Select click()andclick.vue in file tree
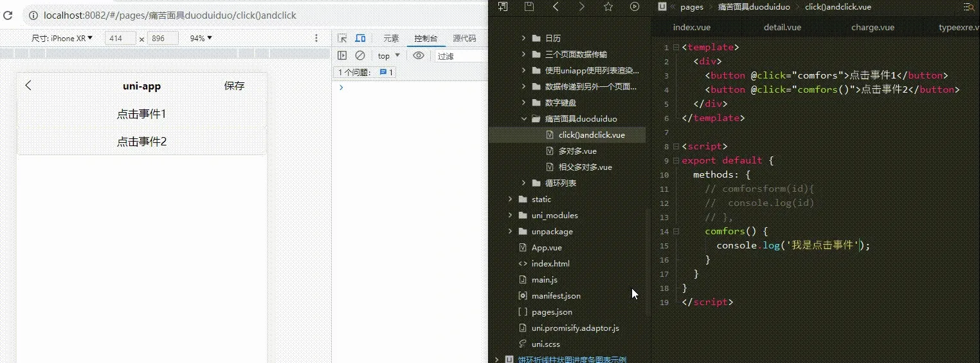Screen dimensions: 980x363 click(592, 135)
